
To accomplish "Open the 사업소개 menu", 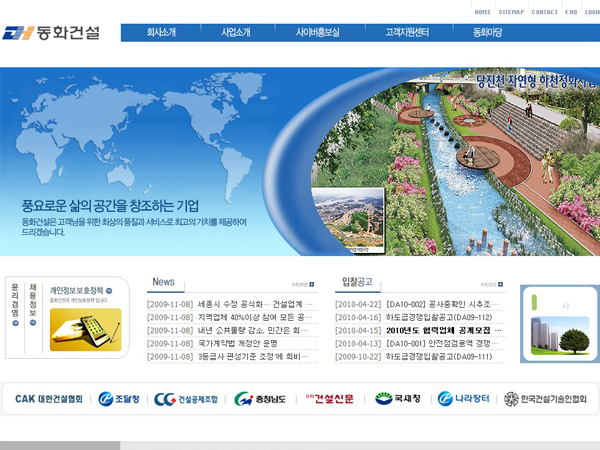I will 236,33.
